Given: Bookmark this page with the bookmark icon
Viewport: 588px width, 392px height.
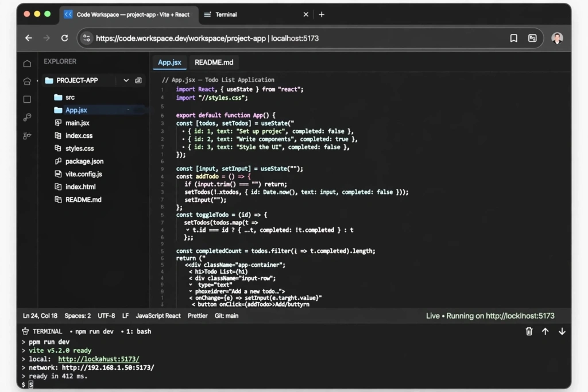Looking at the screenshot, I should [514, 38].
